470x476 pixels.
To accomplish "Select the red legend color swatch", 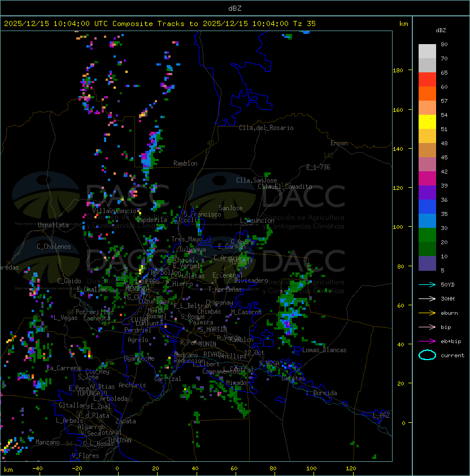I will click(427, 80).
